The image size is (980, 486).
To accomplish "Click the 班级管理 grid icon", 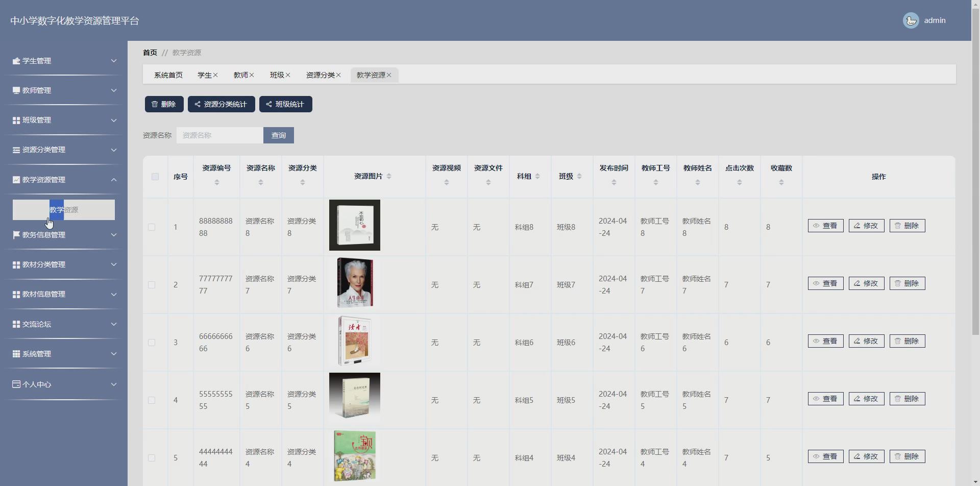I will 16,120.
